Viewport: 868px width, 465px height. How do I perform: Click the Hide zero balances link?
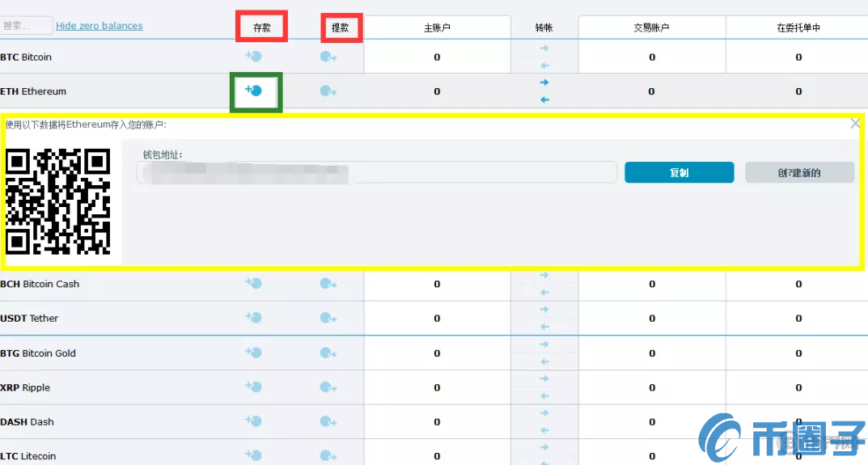coord(99,26)
